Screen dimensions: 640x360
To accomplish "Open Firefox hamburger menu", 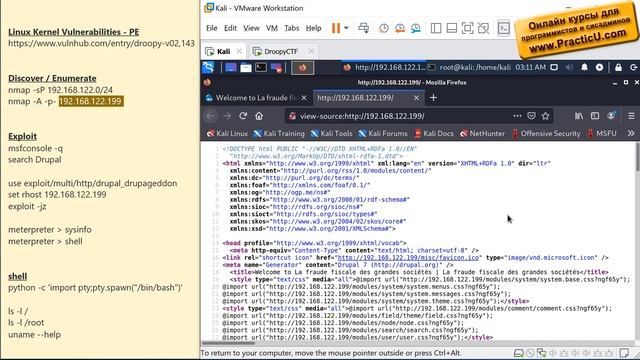I will pos(631,116).
